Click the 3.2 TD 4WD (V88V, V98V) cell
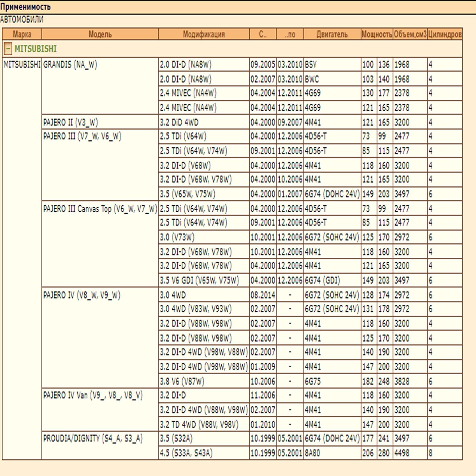The width and height of the screenshot is (476, 476). tap(204, 424)
